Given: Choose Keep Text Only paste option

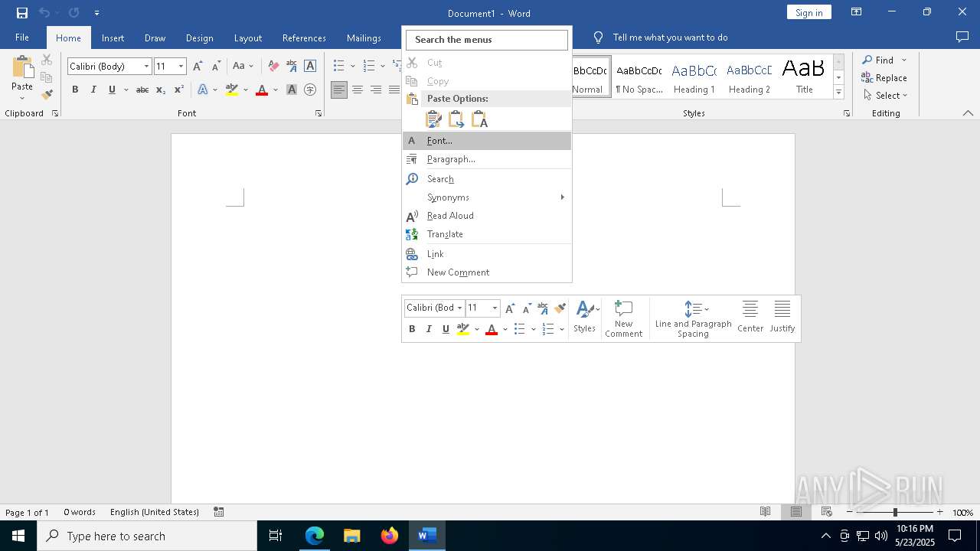Looking at the screenshot, I should [479, 119].
